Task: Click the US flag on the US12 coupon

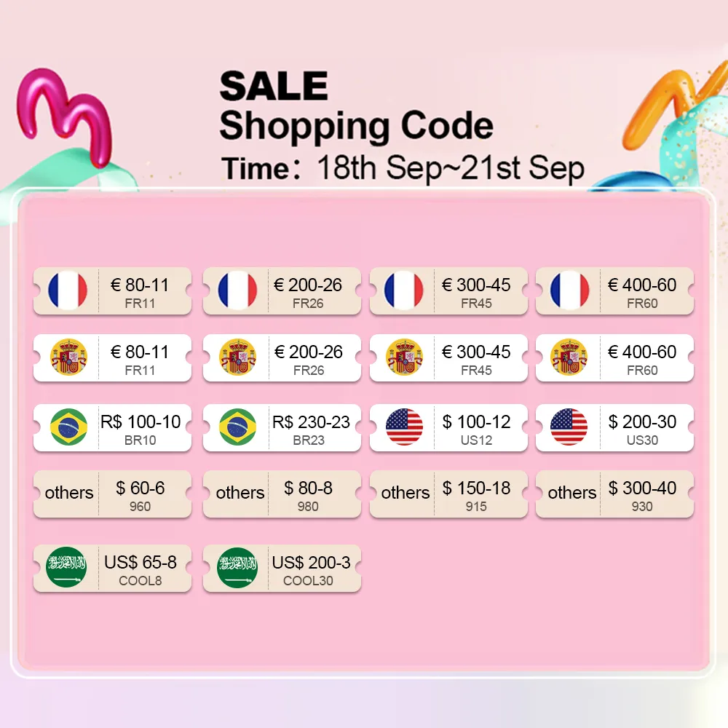Action: [404, 427]
